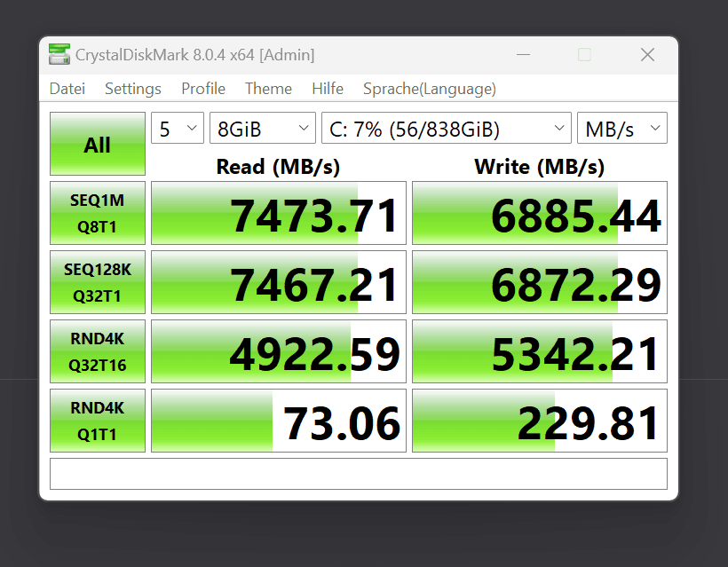This screenshot has height=567, width=728.
Task: Open the Theme menu
Action: coord(268,89)
